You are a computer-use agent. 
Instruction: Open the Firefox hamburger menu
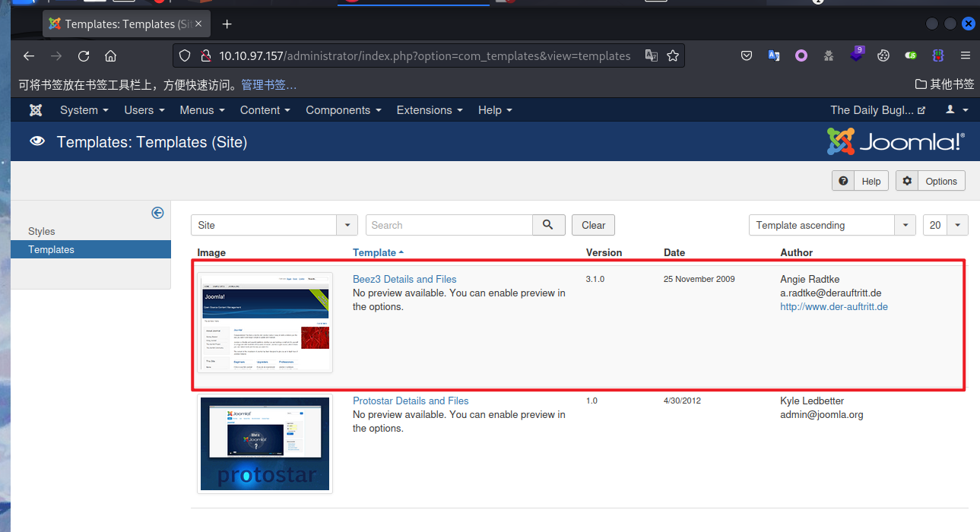[966, 55]
